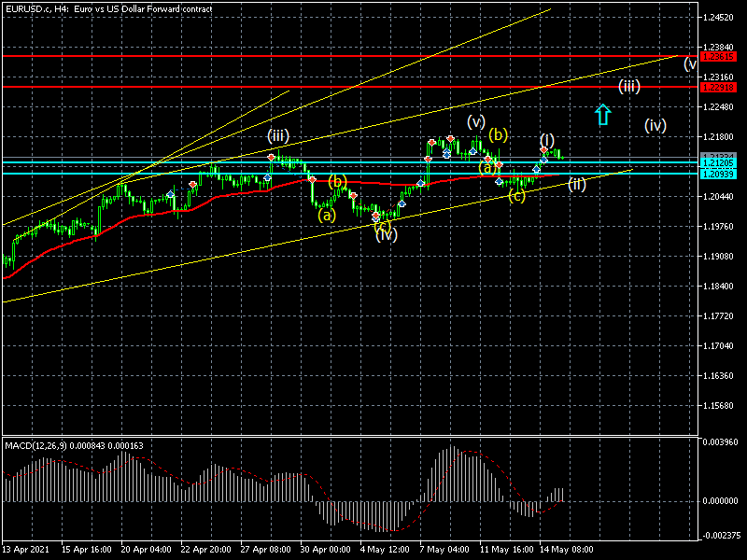
Task: Click the white (ii) wave label
Action: click(577, 184)
